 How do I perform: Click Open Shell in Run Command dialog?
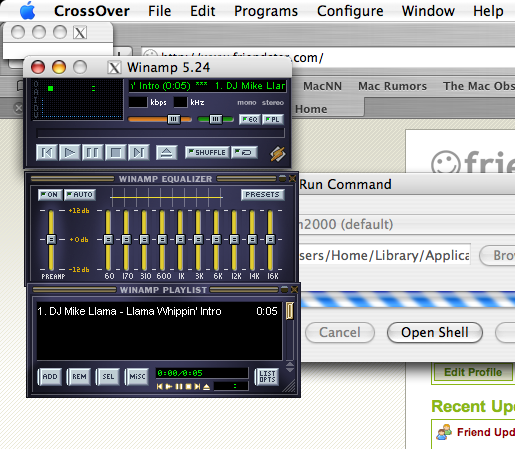click(435, 332)
